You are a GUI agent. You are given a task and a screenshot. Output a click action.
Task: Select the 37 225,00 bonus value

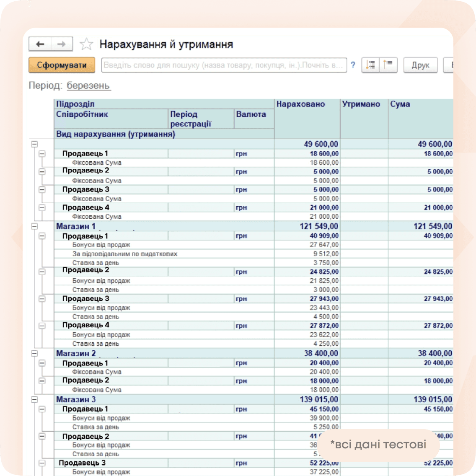pos(307,472)
